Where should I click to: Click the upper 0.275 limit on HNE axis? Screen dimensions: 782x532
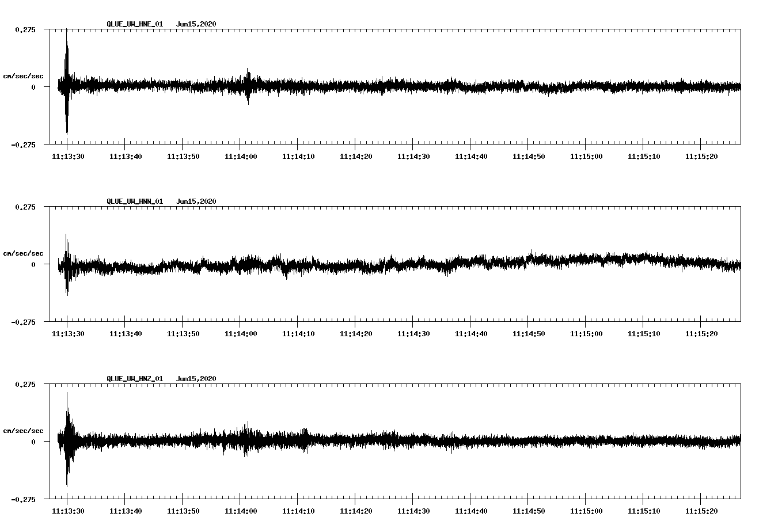25,29
